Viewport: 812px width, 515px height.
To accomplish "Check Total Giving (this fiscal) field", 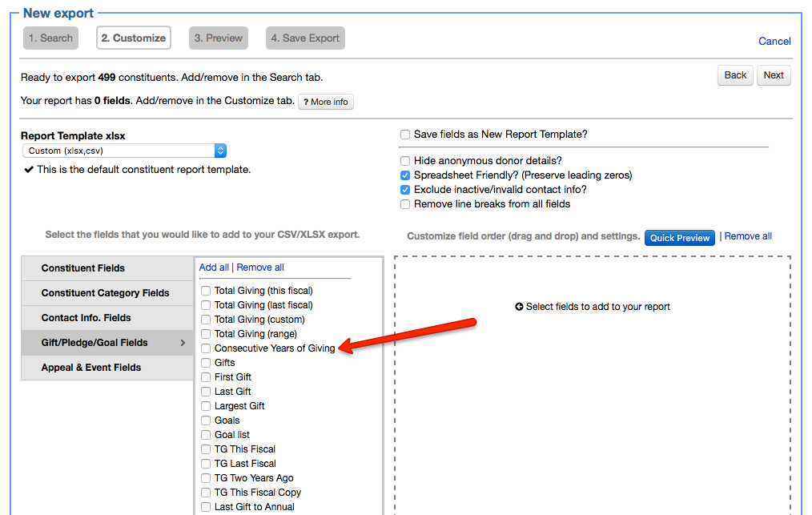I will pos(206,291).
